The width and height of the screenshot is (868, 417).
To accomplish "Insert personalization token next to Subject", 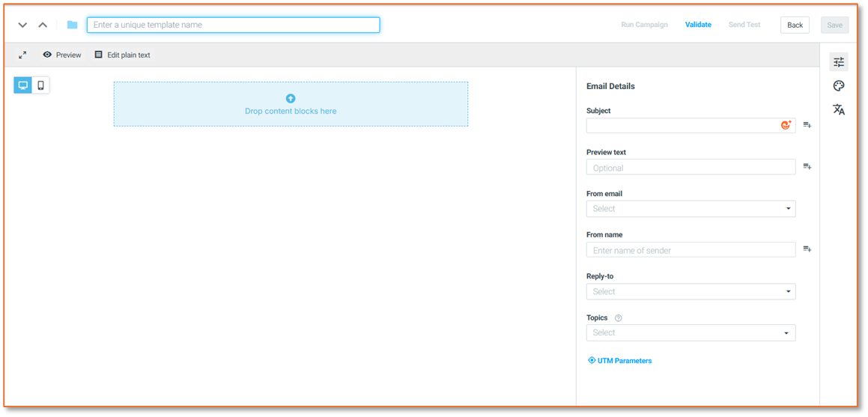I will (807, 126).
